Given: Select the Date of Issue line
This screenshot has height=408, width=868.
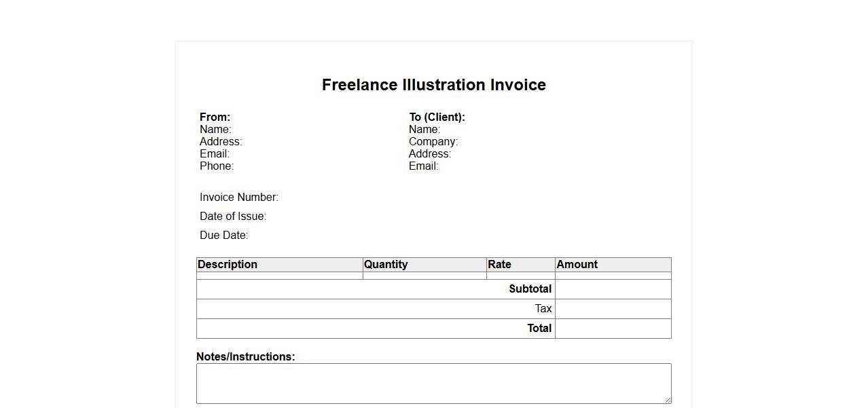Looking at the screenshot, I should (x=233, y=217).
